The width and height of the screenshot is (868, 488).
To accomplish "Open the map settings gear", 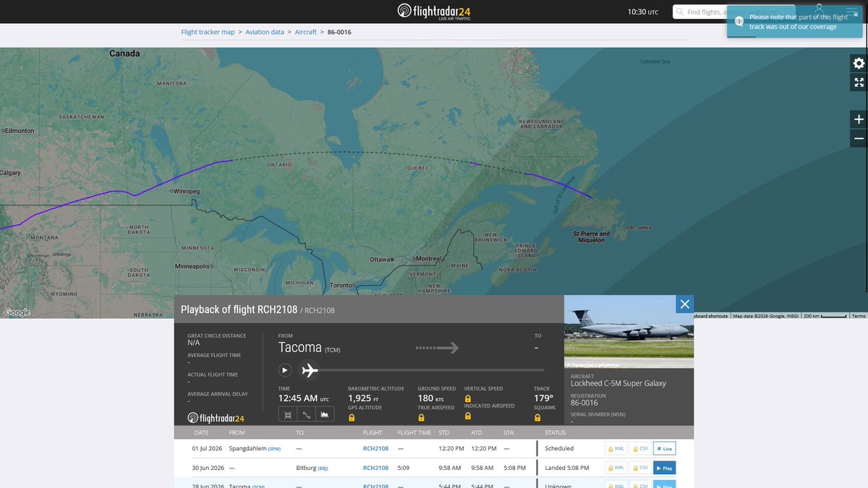I will coord(859,64).
